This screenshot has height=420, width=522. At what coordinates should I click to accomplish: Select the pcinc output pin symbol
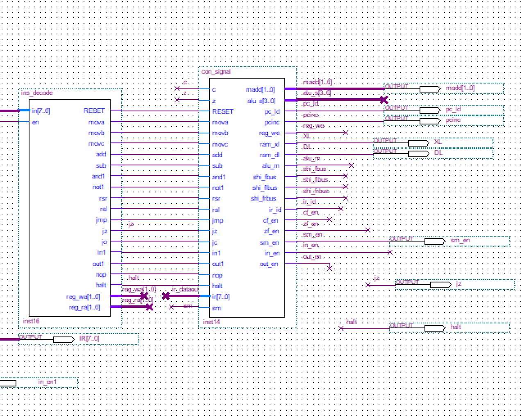coord(430,121)
